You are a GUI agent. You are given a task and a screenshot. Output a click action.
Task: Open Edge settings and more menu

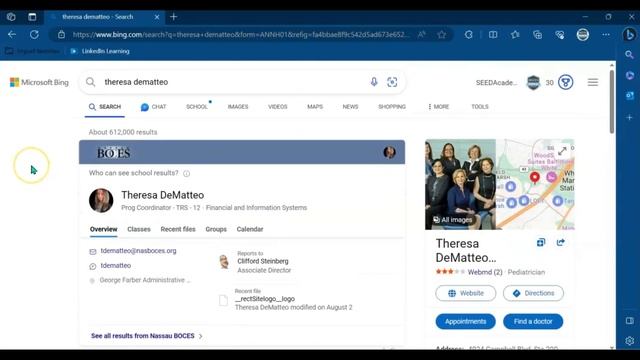click(606, 35)
